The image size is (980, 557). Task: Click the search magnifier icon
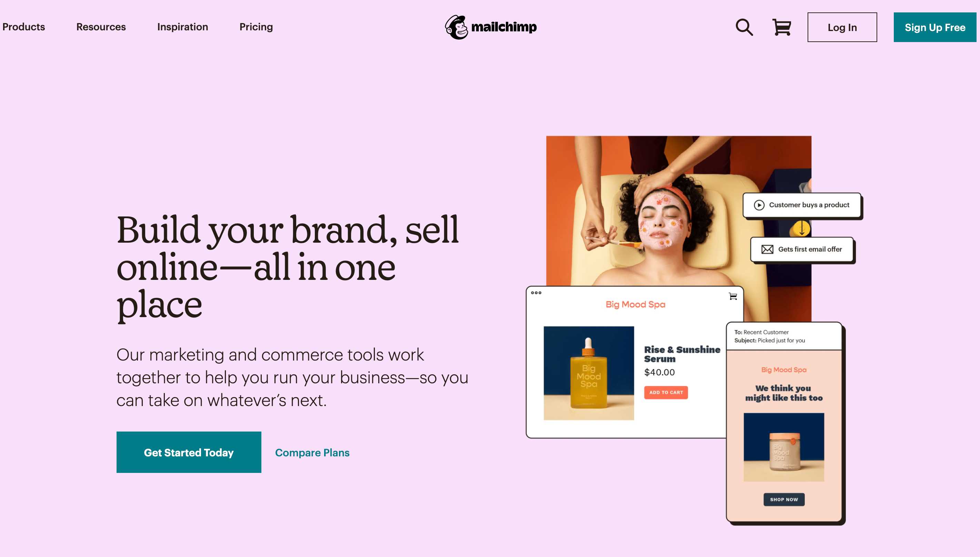click(745, 27)
